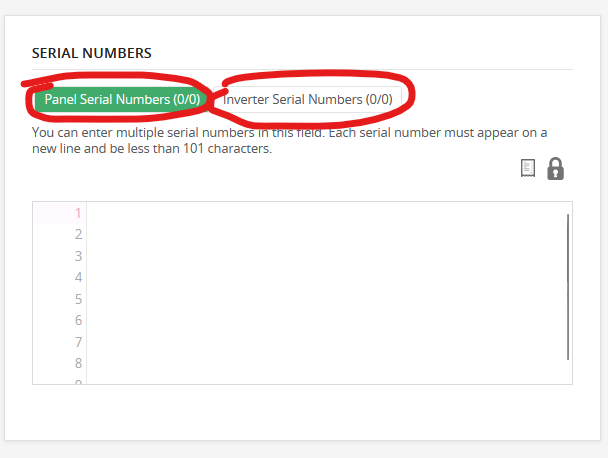
Task: Select gutter line number 7
Action: [x=77, y=342]
